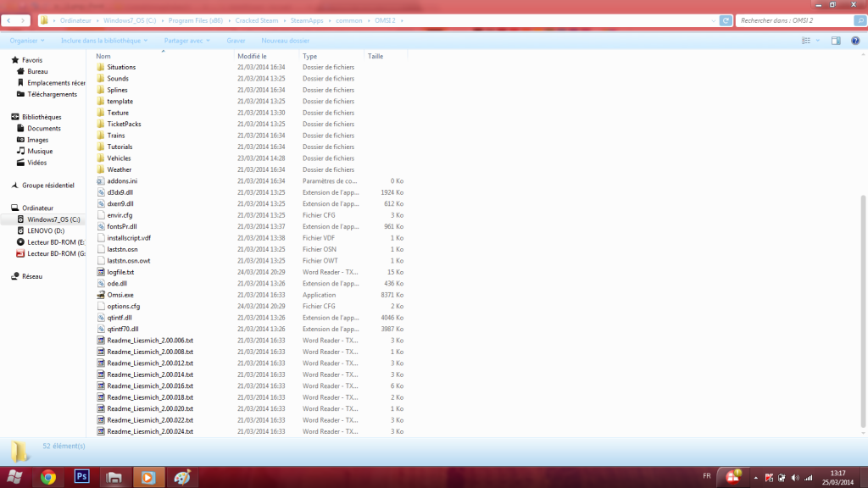Select Vidéos in the navigation tree
The width and height of the screenshot is (868, 488).
pos(36,163)
